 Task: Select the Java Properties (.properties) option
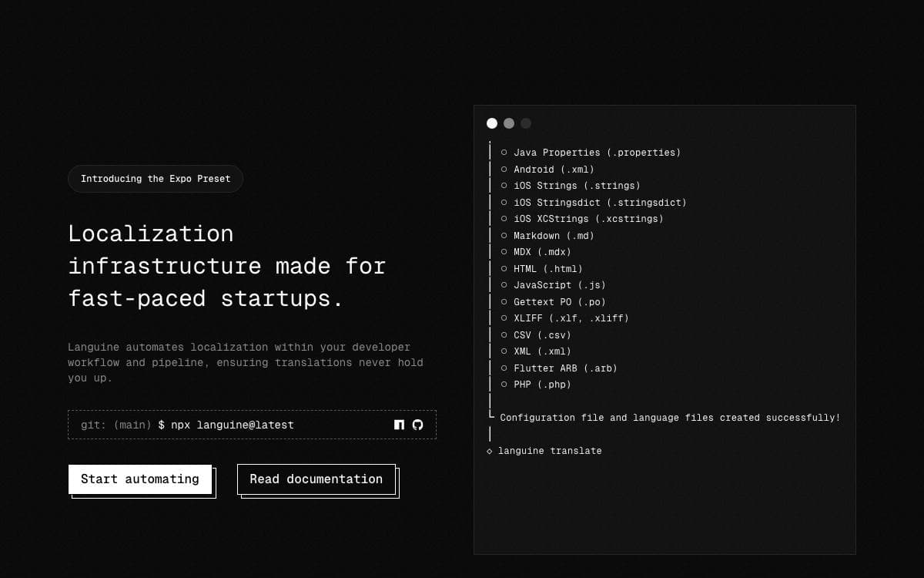point(591,153)
